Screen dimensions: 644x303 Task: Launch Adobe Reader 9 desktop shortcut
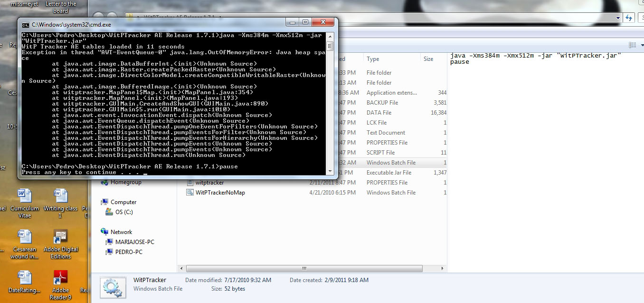[x=61, y=285]
